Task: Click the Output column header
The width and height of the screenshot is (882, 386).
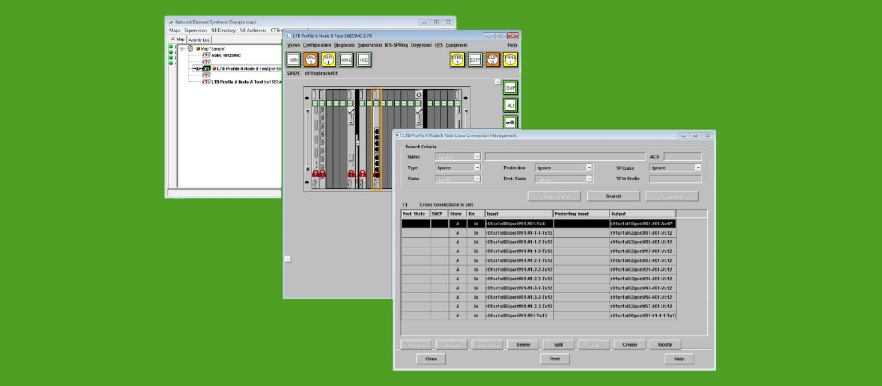Action: [643, 214]
